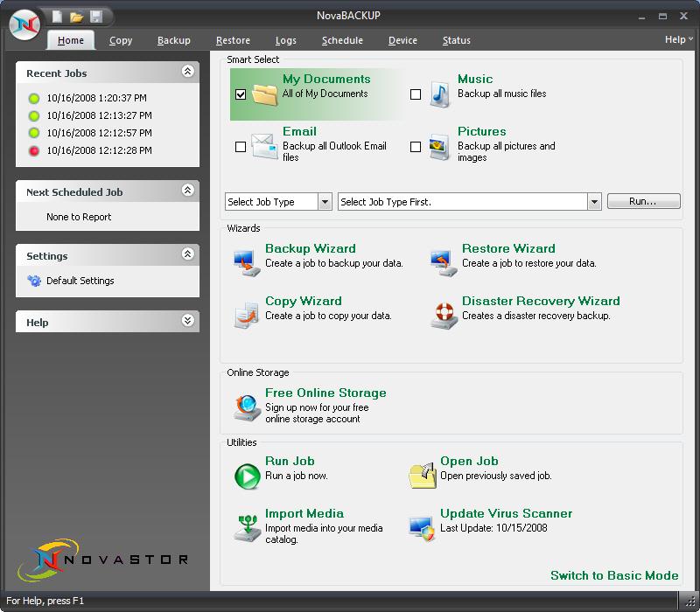Image resolution: width=700 pixels, height=612 pixels.
Task: Click the Music note icon
Action: pyautogui.click(x=440, y=94)
